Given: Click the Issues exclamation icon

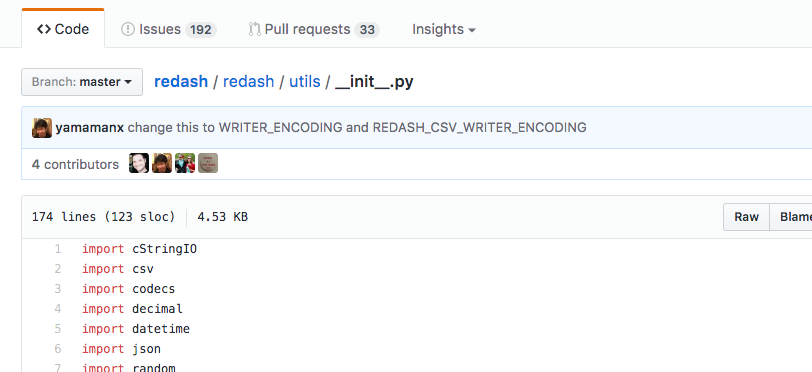Looking at the screenshot, I should pos(128,29).
